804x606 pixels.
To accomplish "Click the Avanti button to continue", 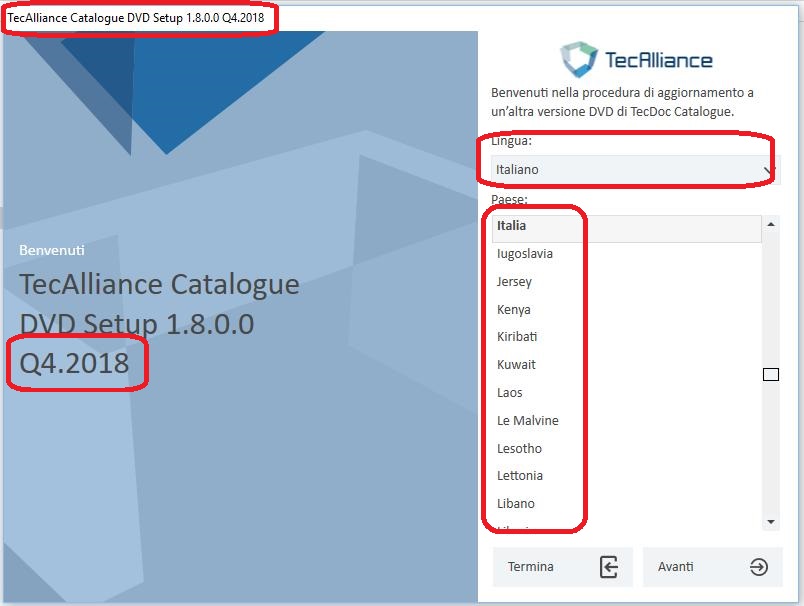I will point(712,567).
